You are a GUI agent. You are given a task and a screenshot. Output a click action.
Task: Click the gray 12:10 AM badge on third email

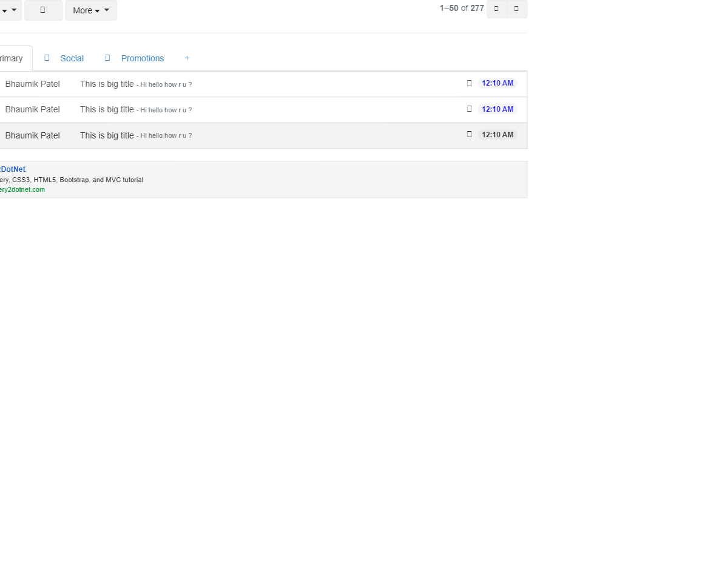[x=497, y=135]
